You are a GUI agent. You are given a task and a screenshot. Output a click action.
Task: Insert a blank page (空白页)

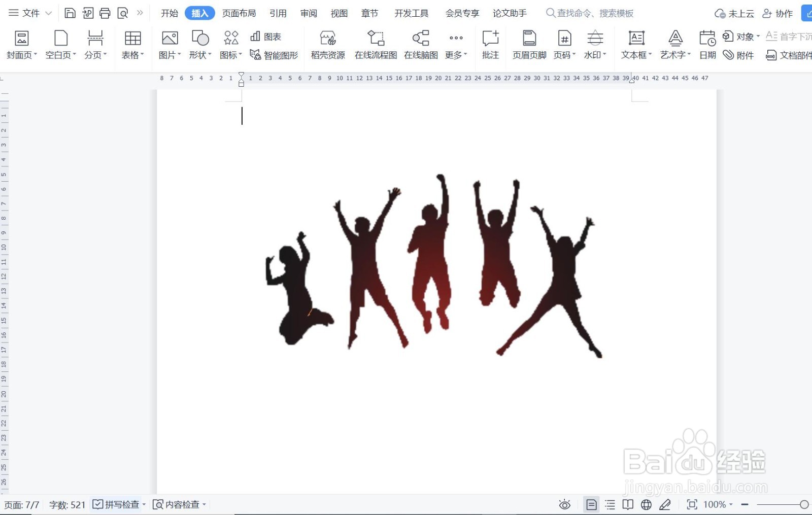(61, 45)
